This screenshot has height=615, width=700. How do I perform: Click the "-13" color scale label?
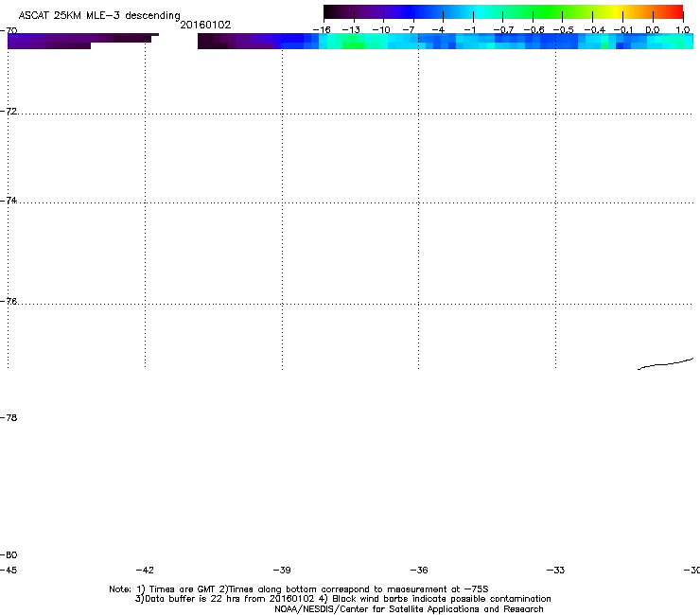(351, 30)
